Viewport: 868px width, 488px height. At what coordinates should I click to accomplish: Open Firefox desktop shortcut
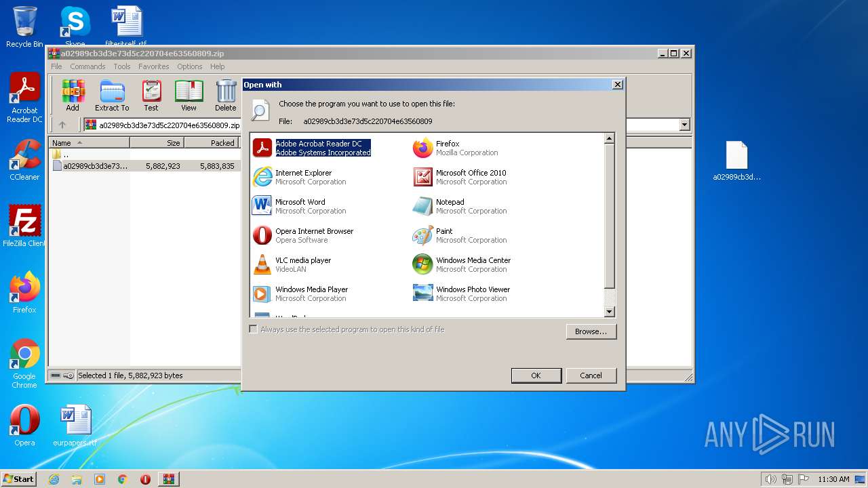(24, 292)
